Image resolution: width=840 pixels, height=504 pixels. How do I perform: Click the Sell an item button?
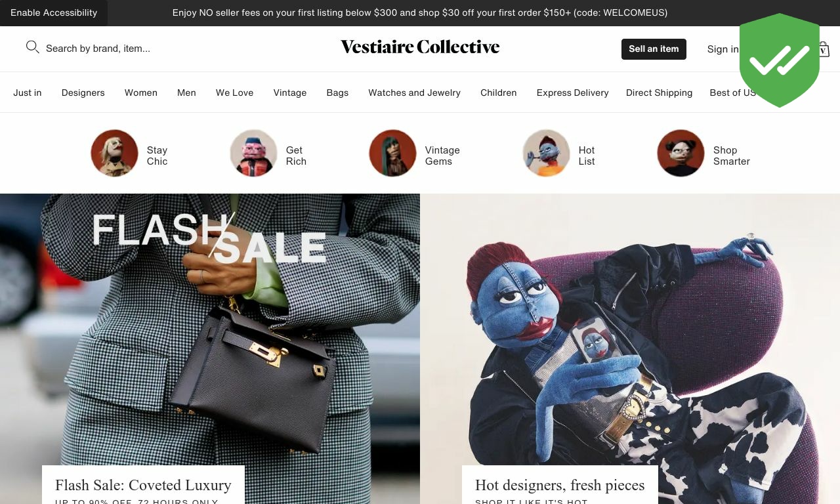coord(654,49)
